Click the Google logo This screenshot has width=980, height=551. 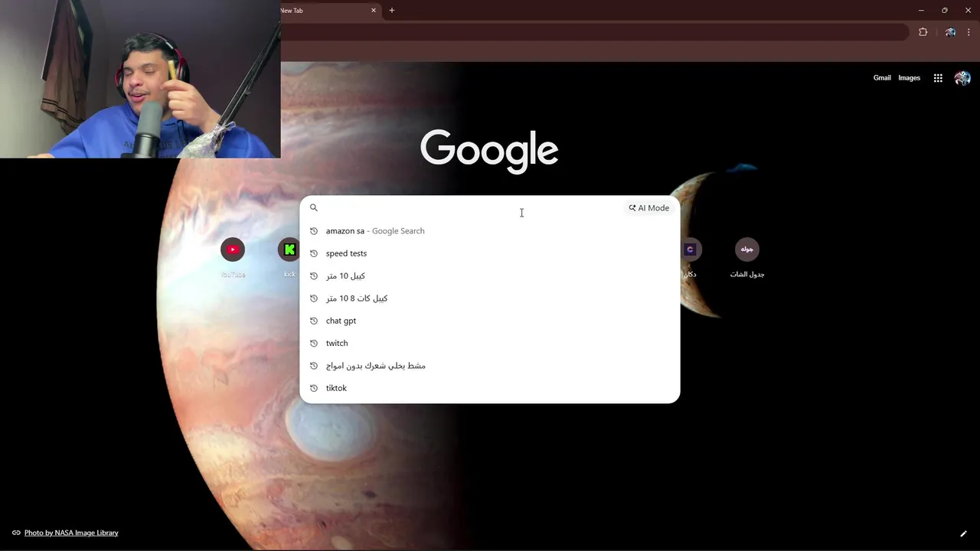tap(489, 151)
